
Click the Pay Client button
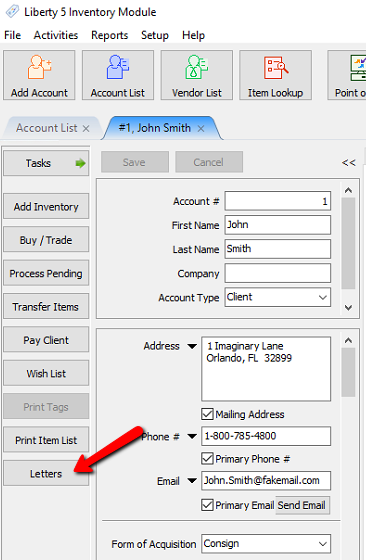tap(46, 340)
